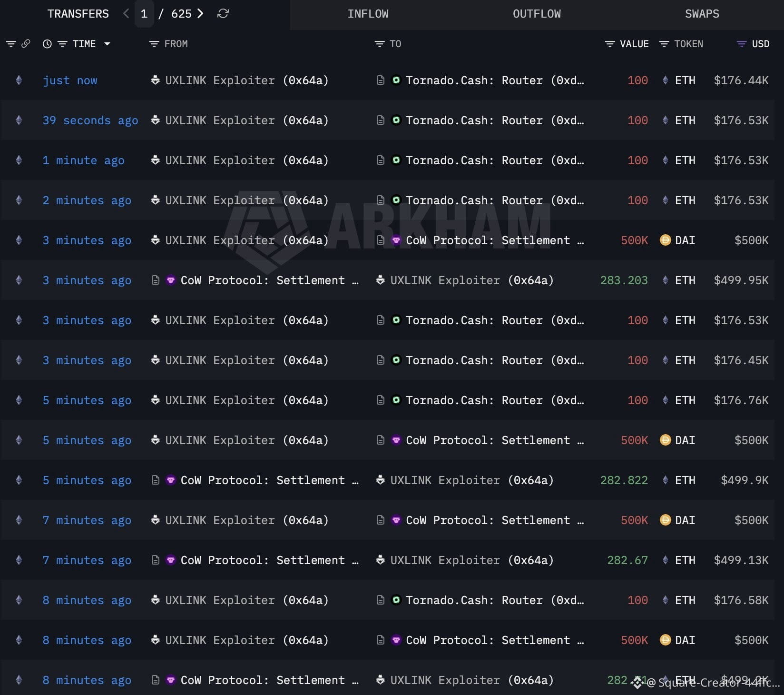Open CoW Protocol recipient in 7 minutes ago row

[495, 520]
